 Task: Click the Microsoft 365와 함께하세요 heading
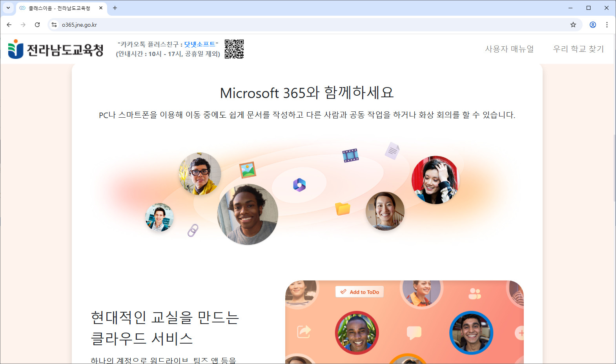pyautogui.click(x=307, y=93)
